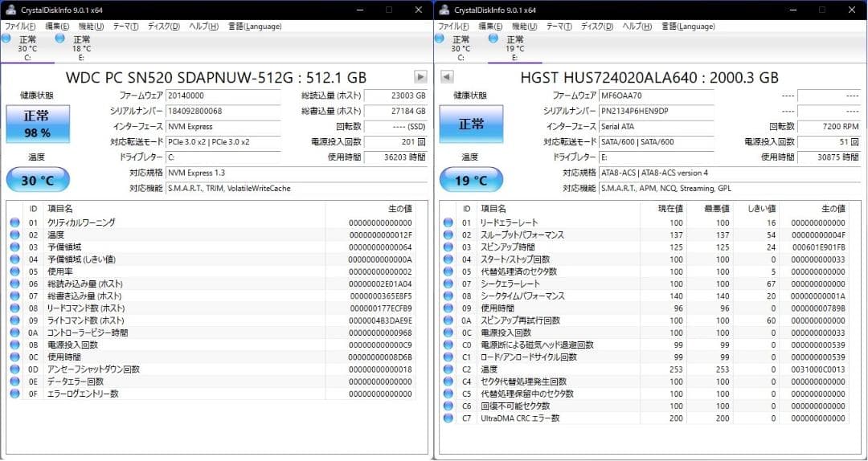The image size is (868, 461).
Task: Open ヘルプ menu in left window
Action: pyautogui.click(x=203, y=26)
